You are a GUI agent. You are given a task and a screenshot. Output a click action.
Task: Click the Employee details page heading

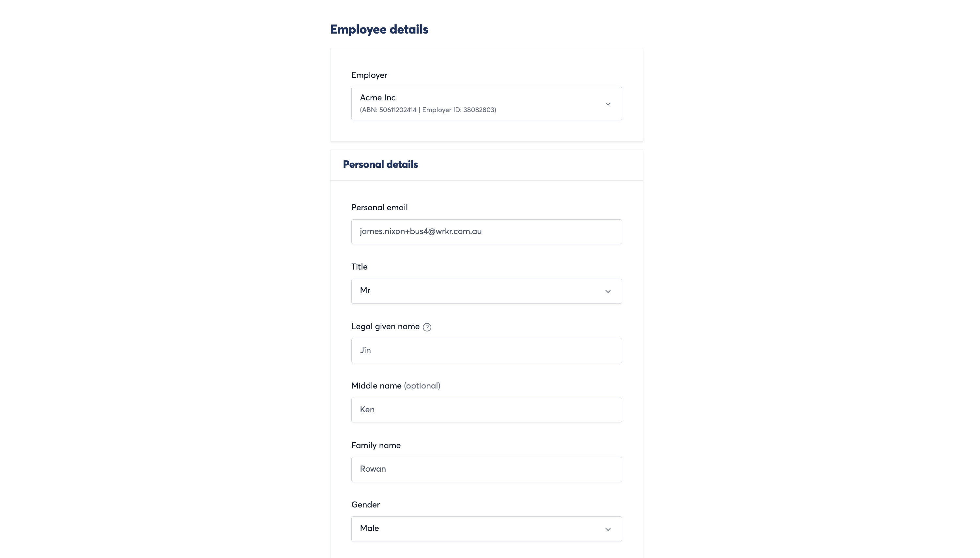[x=379, y=30]
